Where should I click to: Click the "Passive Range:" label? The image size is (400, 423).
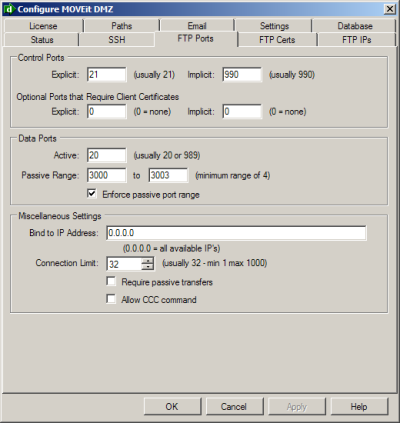pos(50,175)
